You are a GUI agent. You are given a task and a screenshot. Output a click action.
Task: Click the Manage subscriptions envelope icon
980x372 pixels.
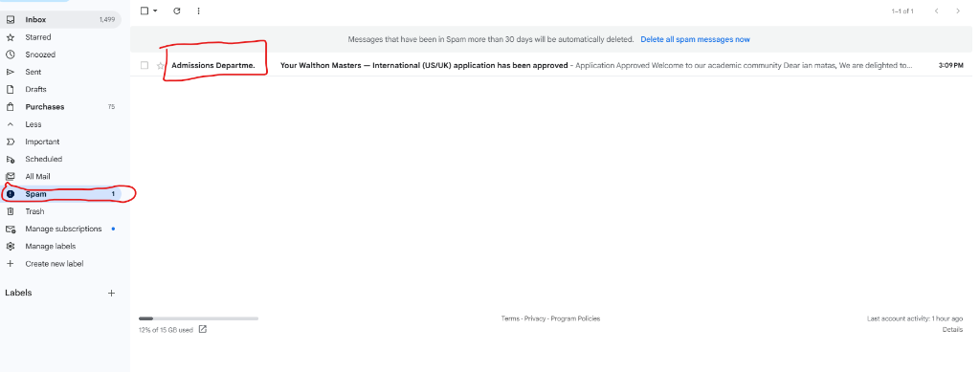click(x=10, y=230)
